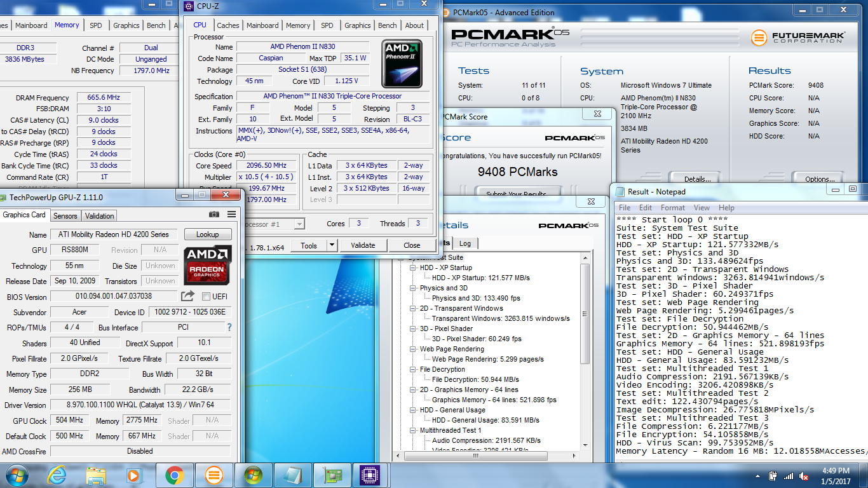Open GPU-Z hamburger menu icon
Image resolution: width=868 pixels, height=488 pixels.
[x=231, y=215]
